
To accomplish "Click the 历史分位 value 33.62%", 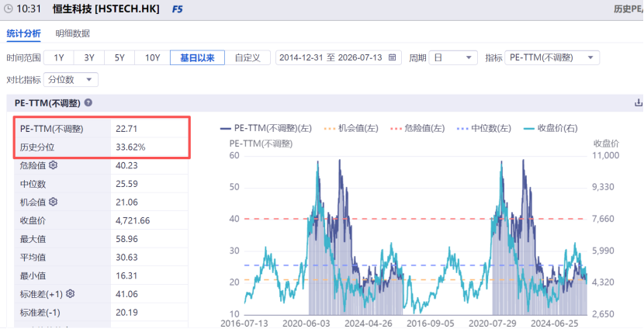I will (130, 147).
